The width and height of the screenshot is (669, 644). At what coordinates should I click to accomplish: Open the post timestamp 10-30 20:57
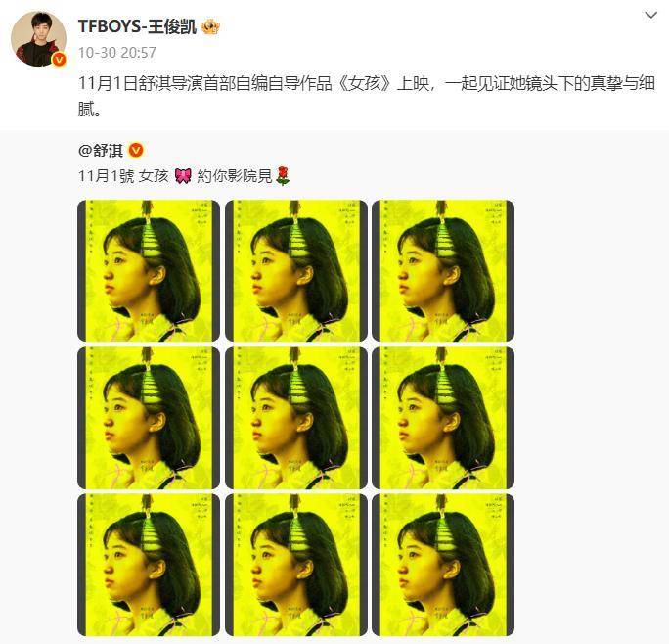coord(117,53)
